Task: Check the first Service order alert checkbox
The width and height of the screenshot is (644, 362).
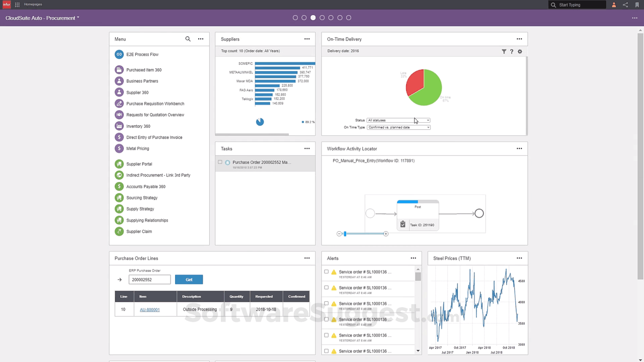Action: (x=326, y=271)
